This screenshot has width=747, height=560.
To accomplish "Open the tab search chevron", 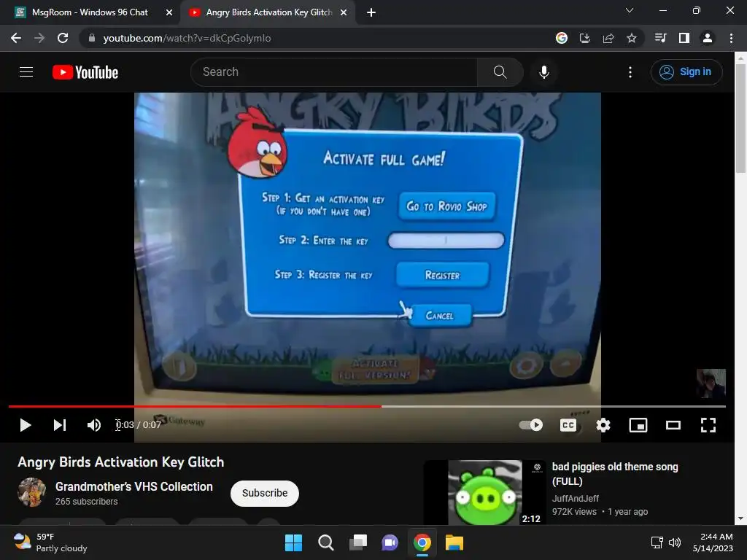I will tap(630, 10).
